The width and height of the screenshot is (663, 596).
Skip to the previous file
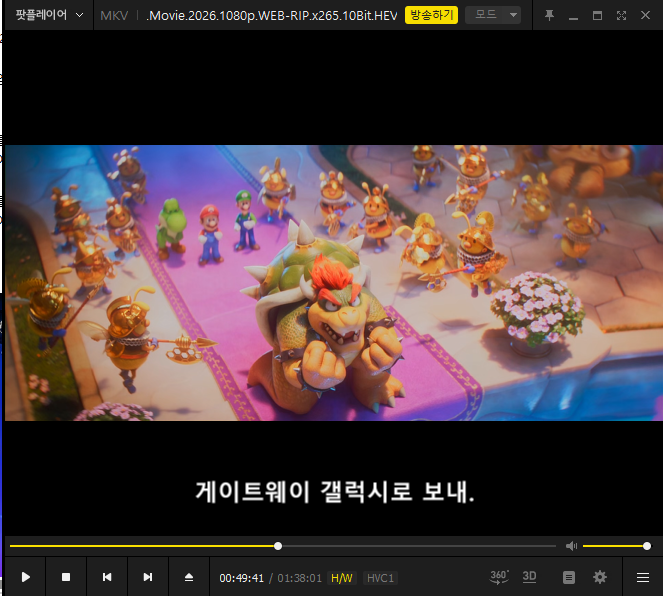click(107, 577)
